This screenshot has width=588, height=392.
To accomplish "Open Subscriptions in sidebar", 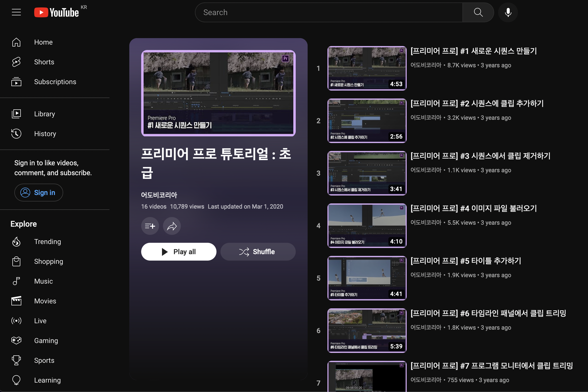I will point(55,82).
